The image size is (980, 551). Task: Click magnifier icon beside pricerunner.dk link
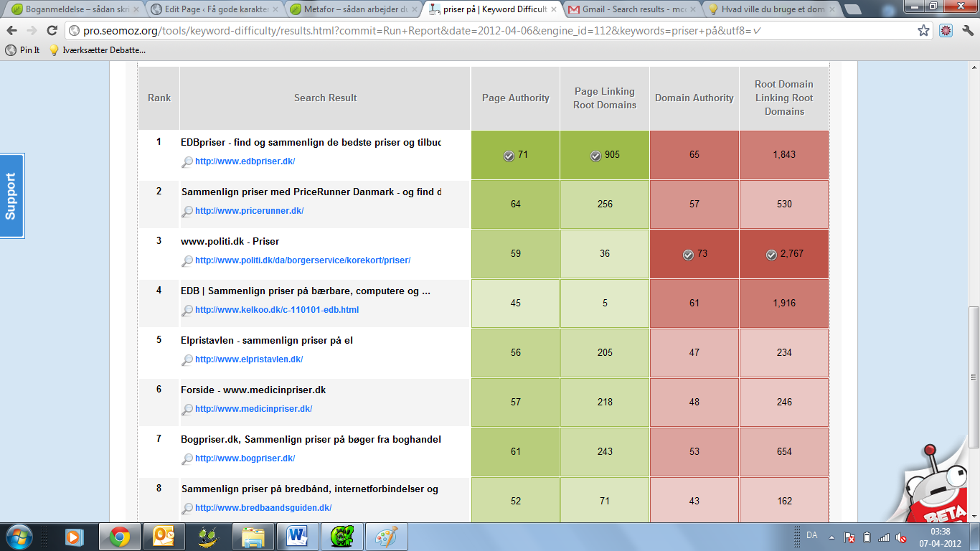(x=187, y=212)
